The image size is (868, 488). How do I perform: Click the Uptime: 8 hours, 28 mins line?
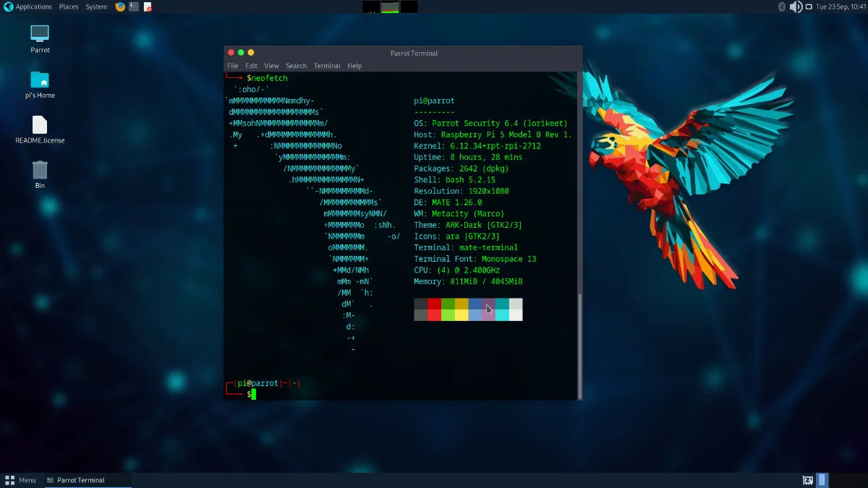point(468,158)
